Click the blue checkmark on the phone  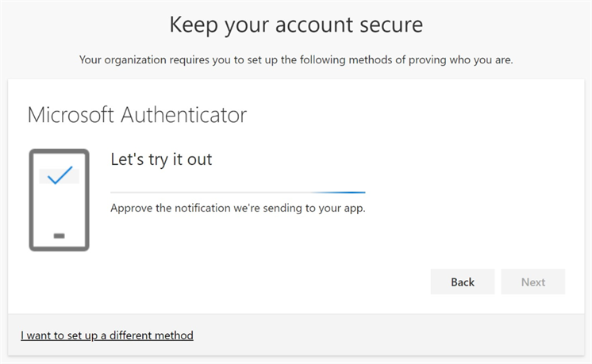pyautogui.click(x=60, y=175)
